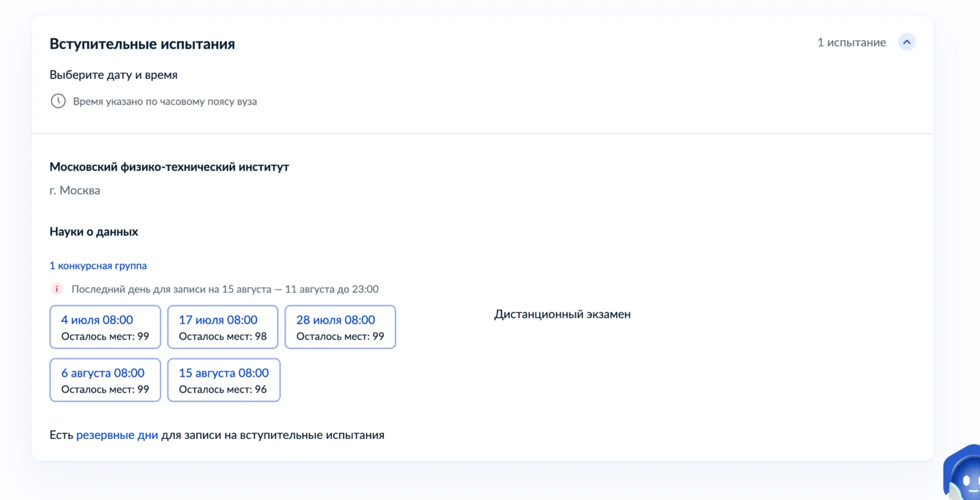Click the clock icon near timezone note
980x500 pixels.
(x=58, y=101)
